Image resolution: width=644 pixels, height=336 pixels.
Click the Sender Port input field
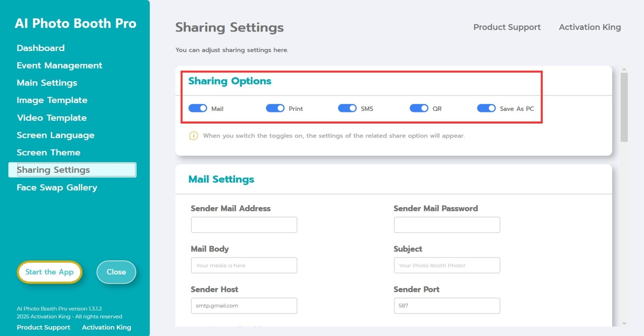447,306
